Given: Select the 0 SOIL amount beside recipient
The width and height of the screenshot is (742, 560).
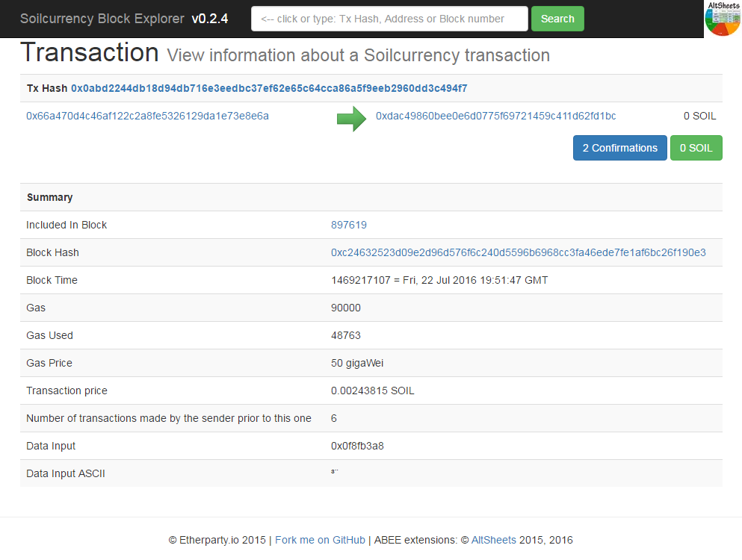Looking at the screenshot, I should (x=699, y=116).
